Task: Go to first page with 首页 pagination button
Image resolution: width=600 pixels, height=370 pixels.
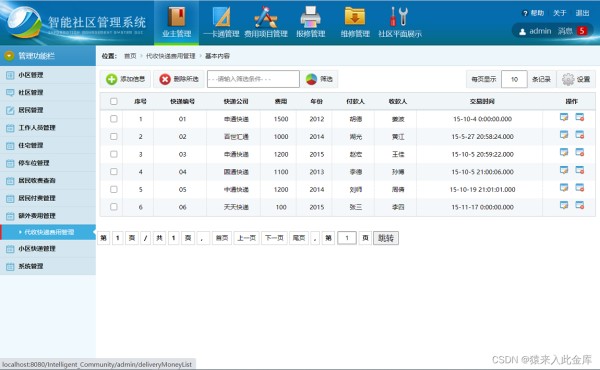Action: [222, 238]
